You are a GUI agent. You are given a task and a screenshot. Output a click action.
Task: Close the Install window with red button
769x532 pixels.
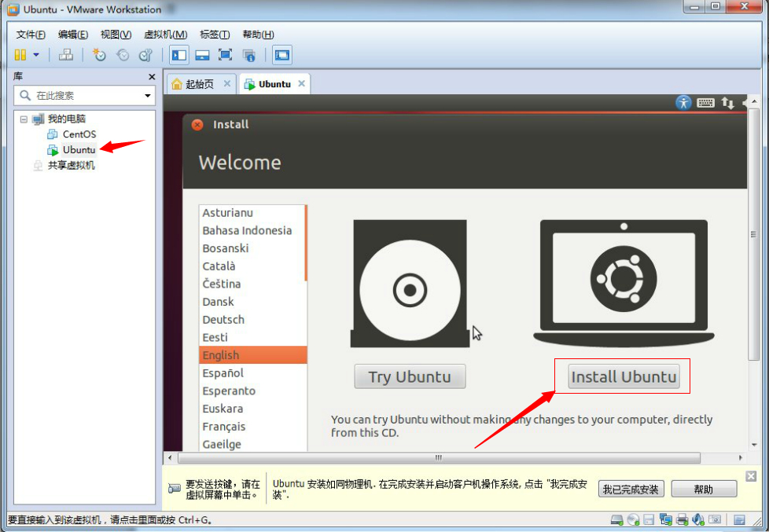(197, 124)
